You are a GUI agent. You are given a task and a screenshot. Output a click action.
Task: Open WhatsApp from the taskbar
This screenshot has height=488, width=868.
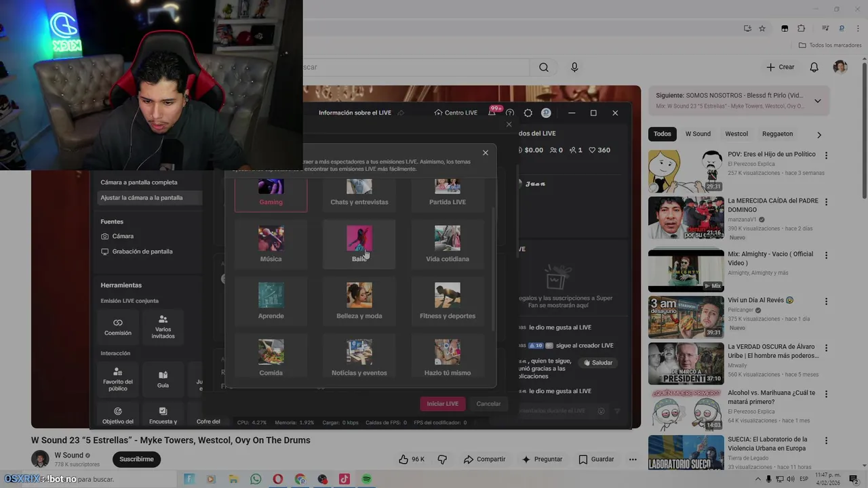pyautogui.click(x=256, y=479)
